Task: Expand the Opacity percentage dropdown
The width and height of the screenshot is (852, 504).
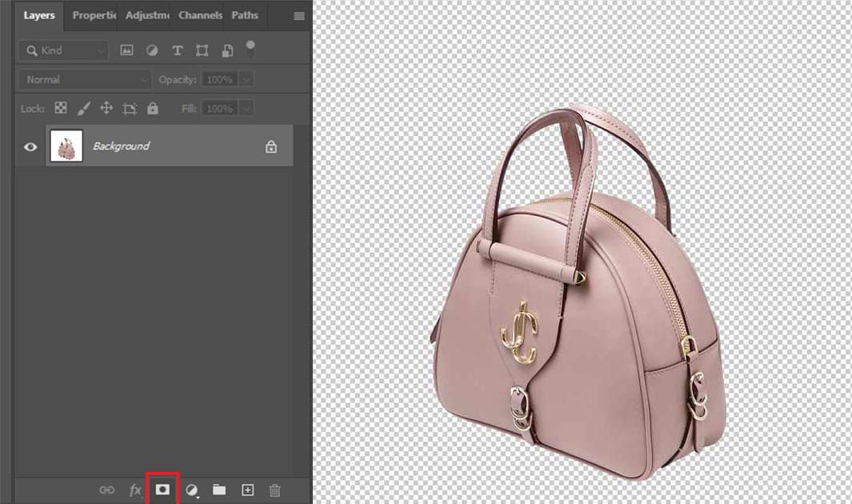Action: point(246,79)
